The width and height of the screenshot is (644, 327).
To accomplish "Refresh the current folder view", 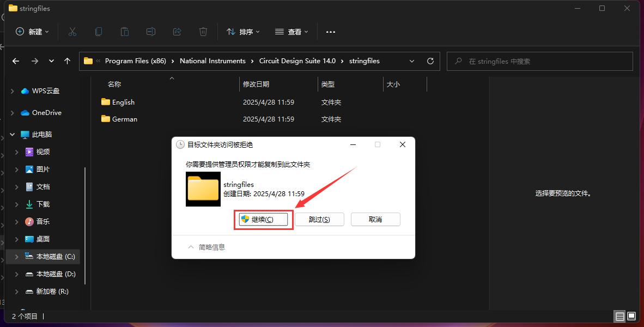I will tap(430, 61).
